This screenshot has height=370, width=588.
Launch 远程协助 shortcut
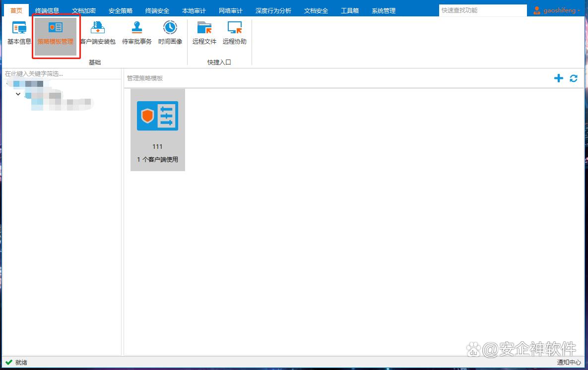coord(234,33)
